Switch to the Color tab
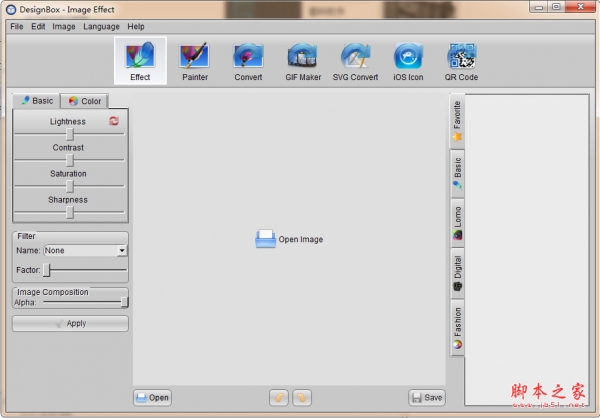 point(84,101)
